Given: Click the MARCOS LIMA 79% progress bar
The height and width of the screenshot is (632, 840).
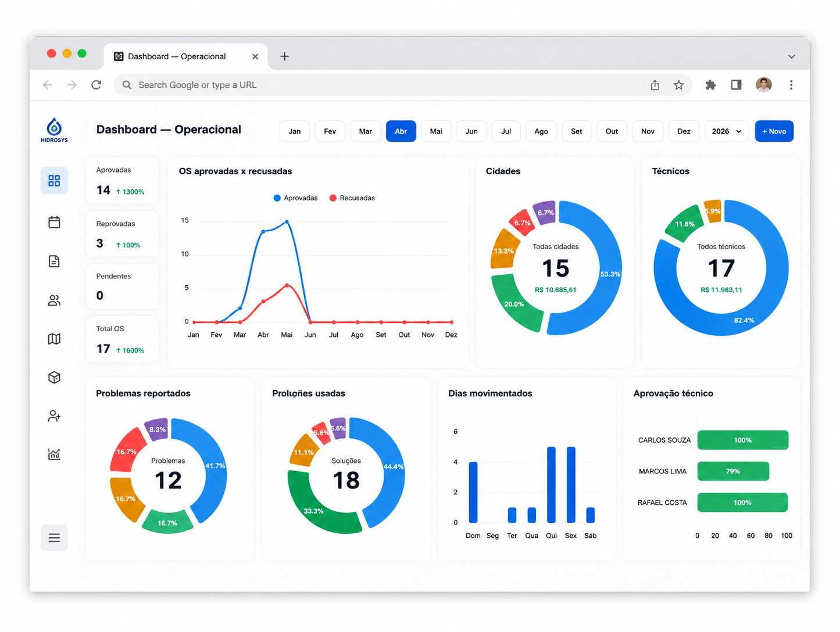Looking at the screenshot, I should click(x=733, y=471).
